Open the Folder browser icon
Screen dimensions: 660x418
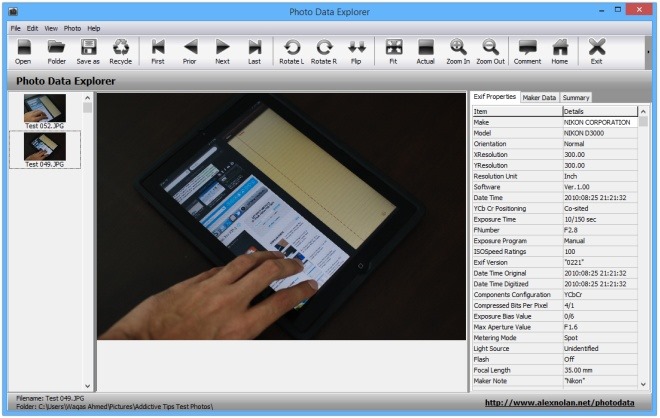pos(56,52)
